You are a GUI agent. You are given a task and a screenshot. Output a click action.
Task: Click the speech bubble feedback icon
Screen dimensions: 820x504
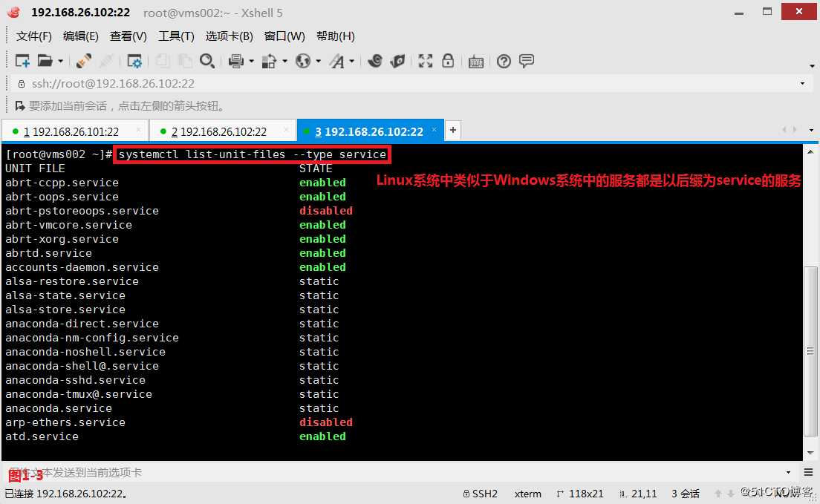[527, 61]
